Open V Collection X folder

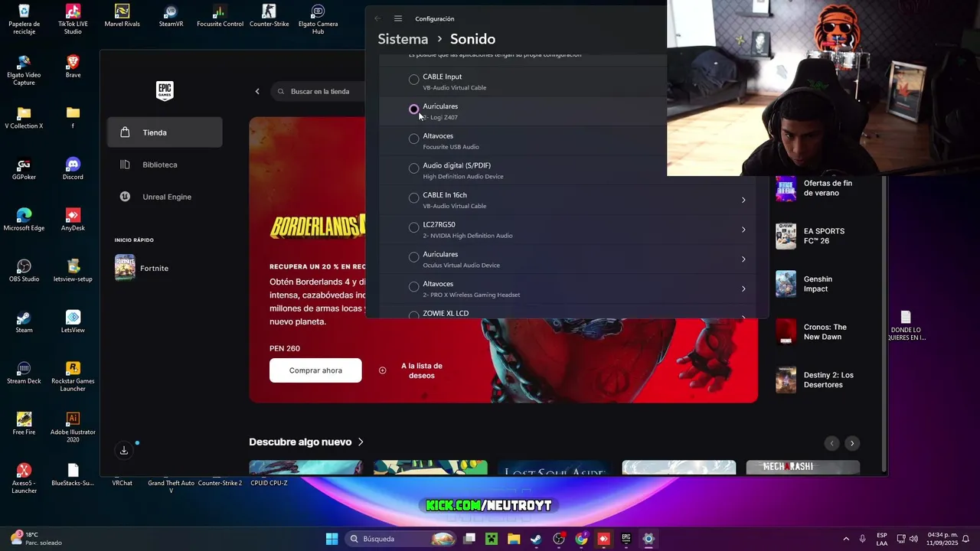(x=24, y=118)
